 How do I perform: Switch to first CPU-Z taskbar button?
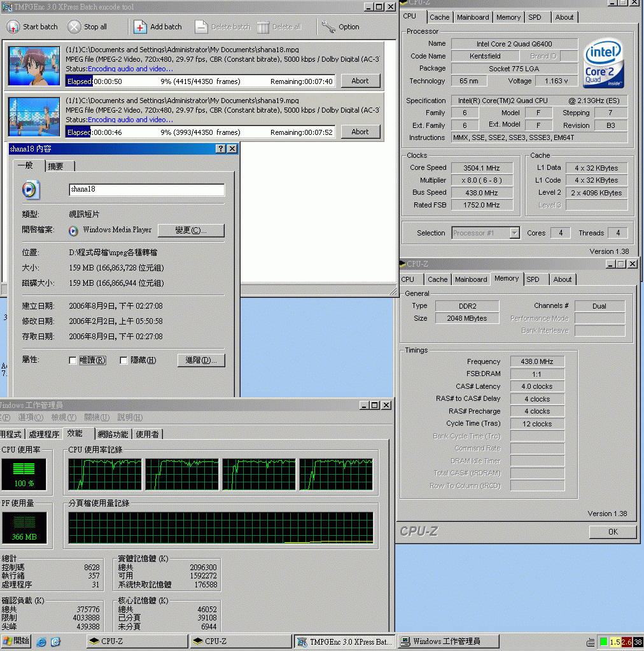[x=137, y=641]
